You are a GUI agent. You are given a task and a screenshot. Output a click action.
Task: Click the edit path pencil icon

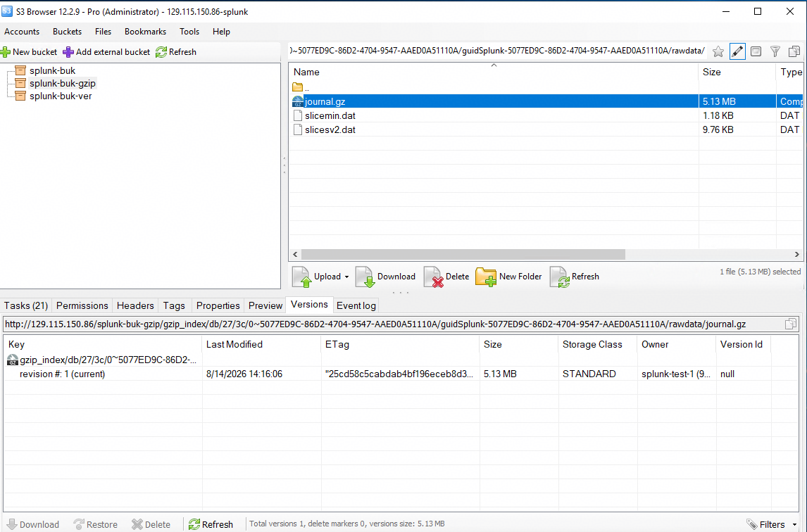point(737,51)
